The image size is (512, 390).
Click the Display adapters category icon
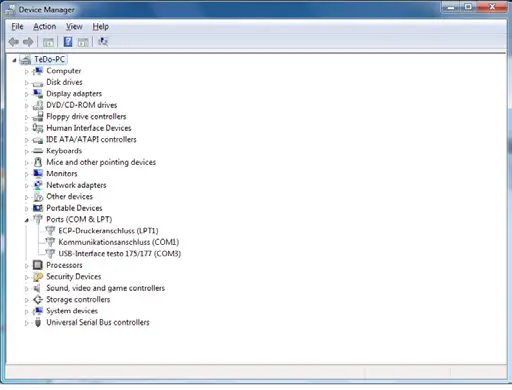click(x=38, y=94)
